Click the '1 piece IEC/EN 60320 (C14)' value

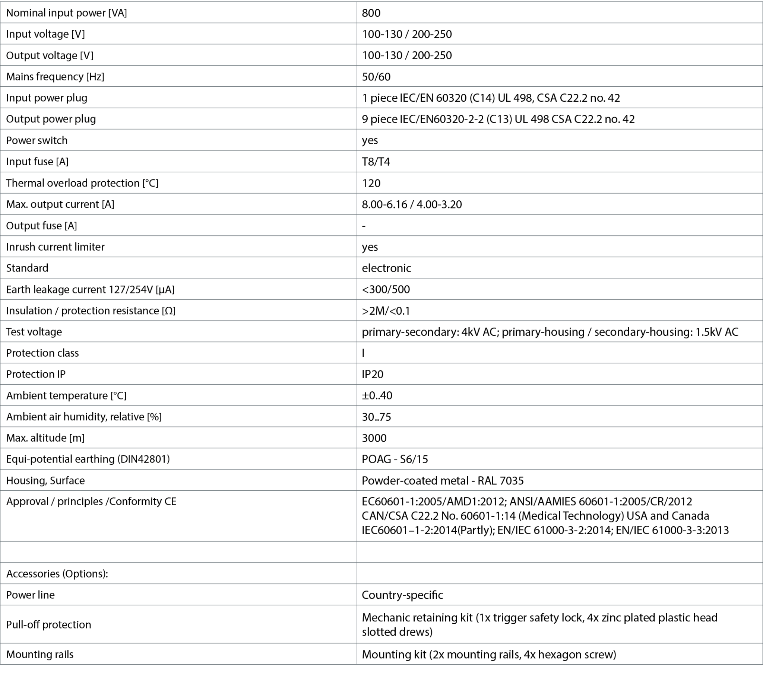point(491,98)
